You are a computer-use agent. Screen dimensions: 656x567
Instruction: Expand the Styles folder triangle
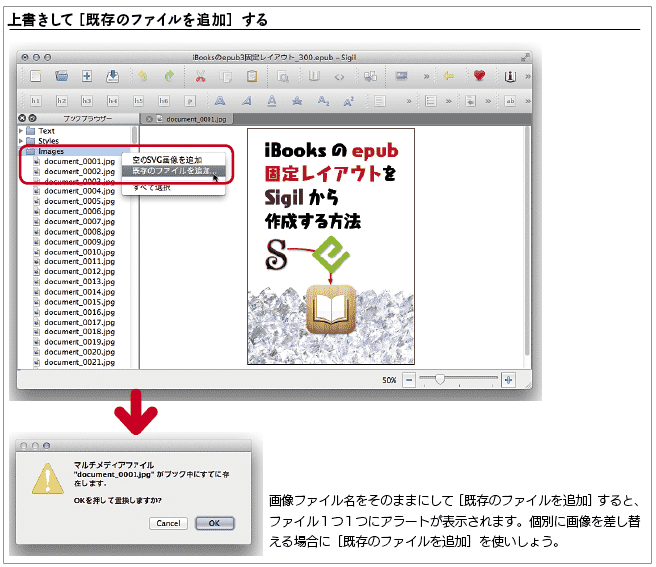pyautogui.click(x=21, y=141)
